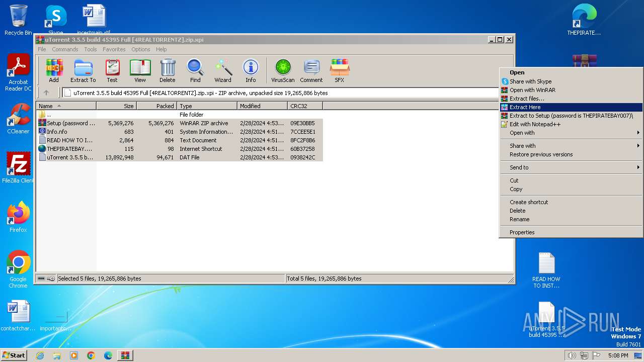
Task: Choose Extract files... entry
Action: pyautogui.click(x=571, y=99)
